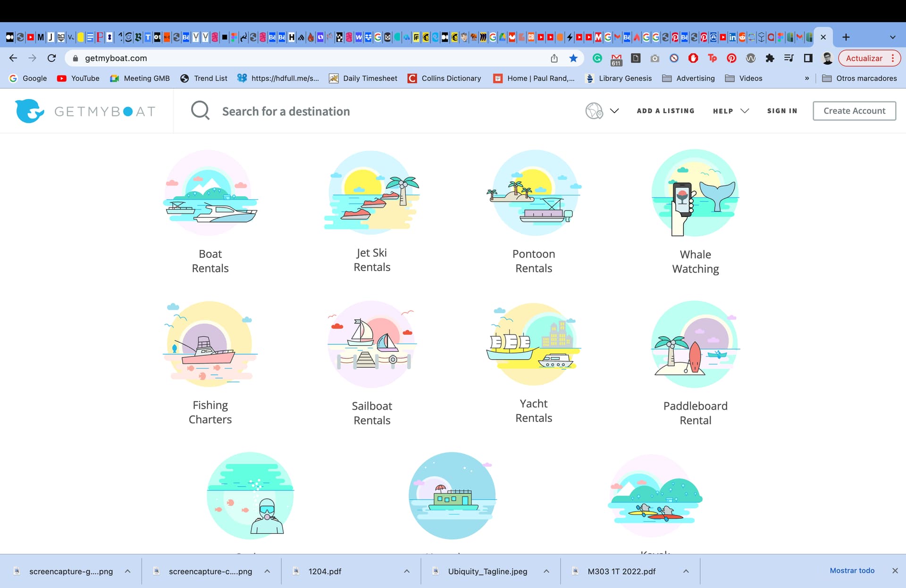Share the page via share icon

coord(554,58)
